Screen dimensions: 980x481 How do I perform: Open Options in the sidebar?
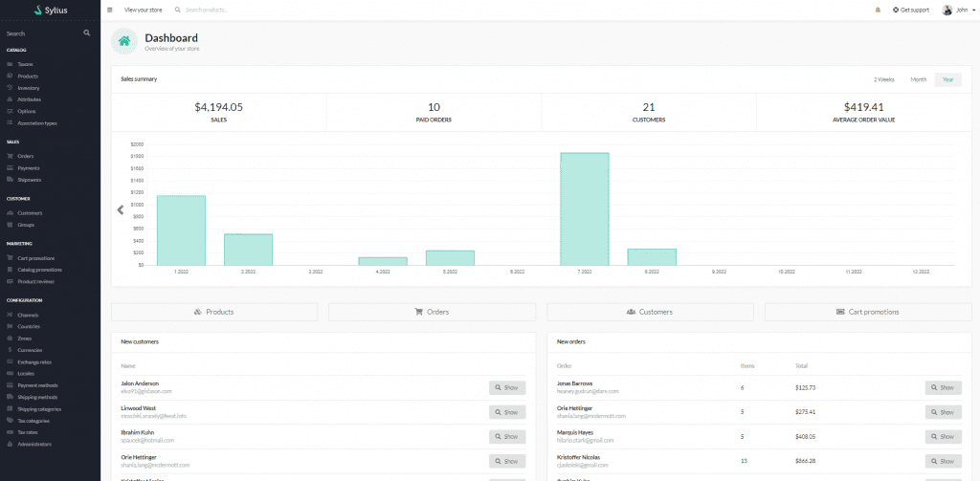point(27,111)
